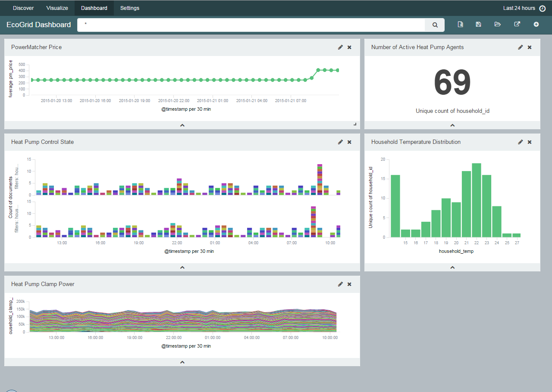Edit the PowerMatcher Price panel
The height and width of the screenshot is (392, 552).
coord(340,47)
